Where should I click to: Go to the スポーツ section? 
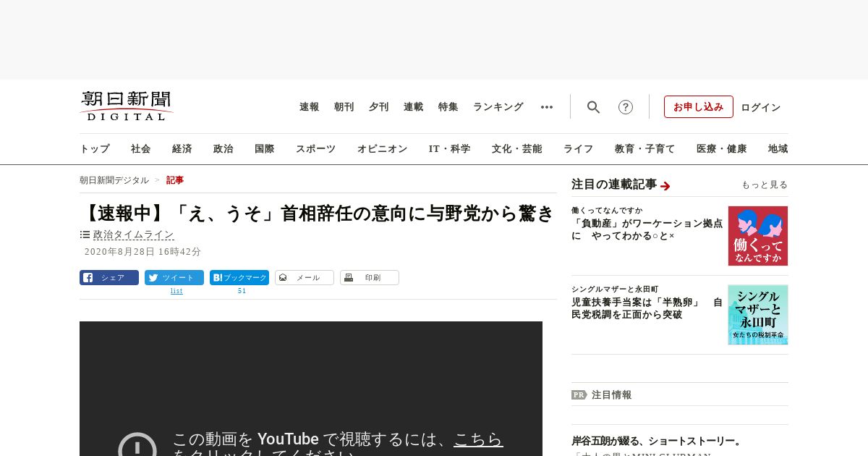coord(315,148)
